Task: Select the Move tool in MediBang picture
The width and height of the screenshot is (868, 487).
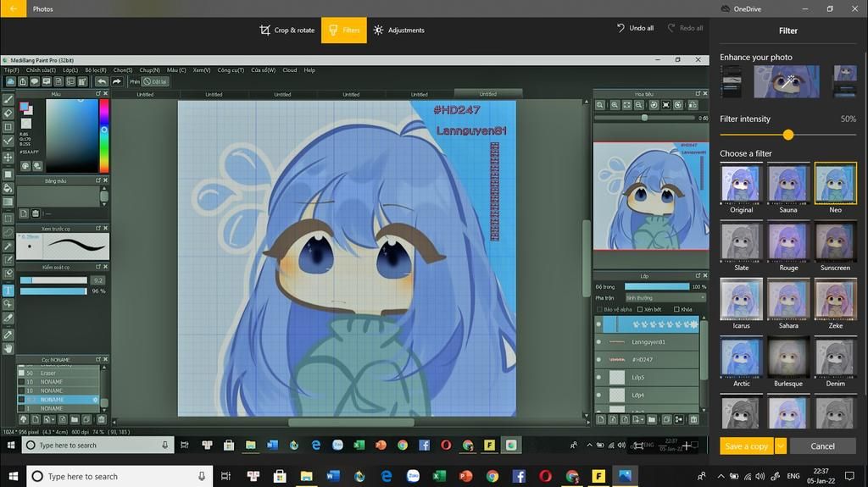Action: [8, 158]
